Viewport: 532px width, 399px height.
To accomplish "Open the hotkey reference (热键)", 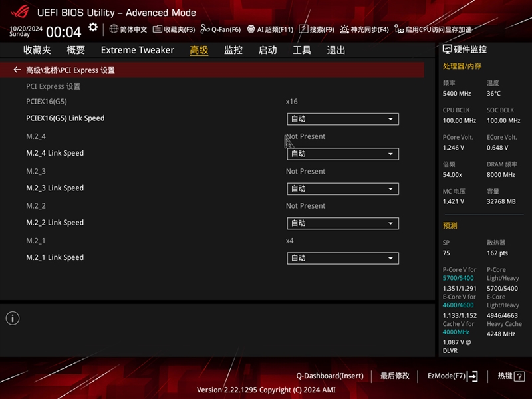I will 507,375.
